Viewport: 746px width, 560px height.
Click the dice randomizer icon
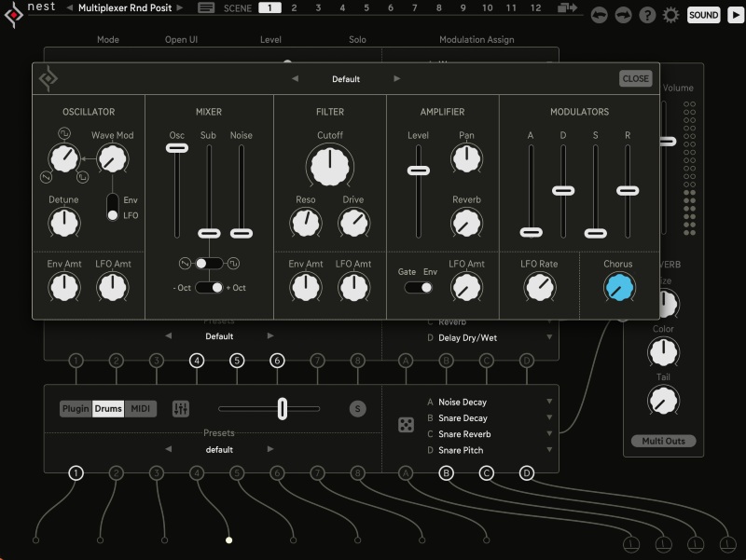click(405, 425)
